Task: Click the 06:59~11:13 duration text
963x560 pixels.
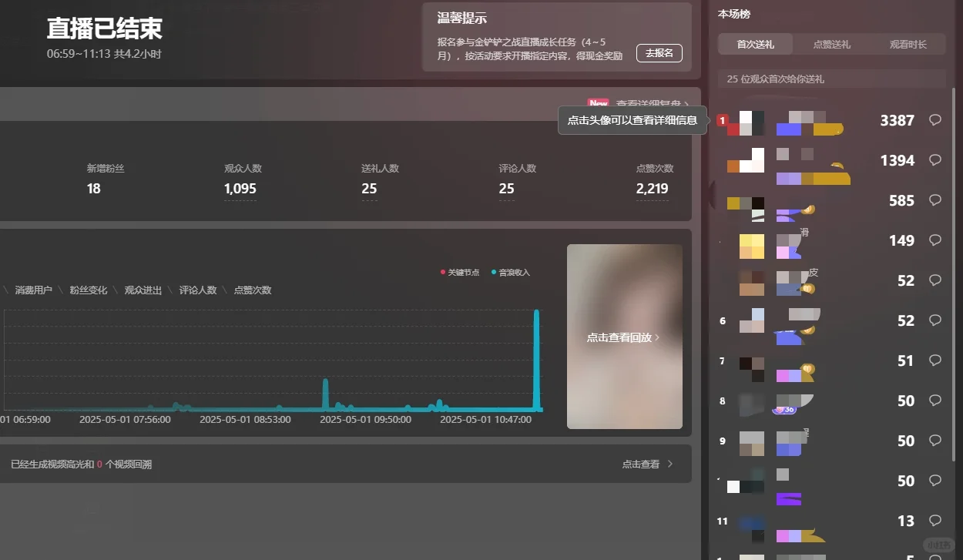Action: (x=104, y=54)
